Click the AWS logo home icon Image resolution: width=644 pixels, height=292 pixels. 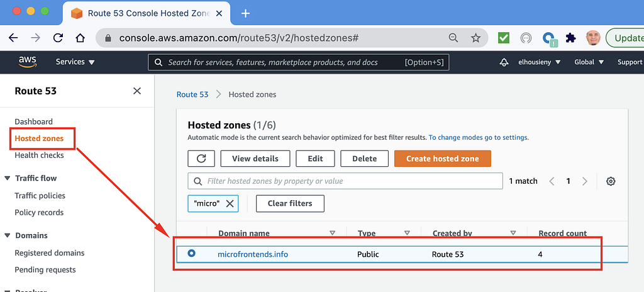point(27,62)
